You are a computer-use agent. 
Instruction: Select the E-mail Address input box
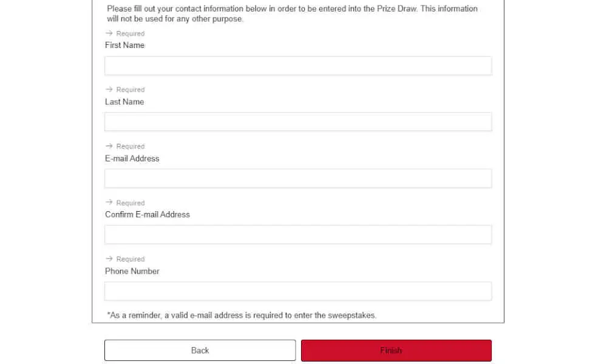298,178
